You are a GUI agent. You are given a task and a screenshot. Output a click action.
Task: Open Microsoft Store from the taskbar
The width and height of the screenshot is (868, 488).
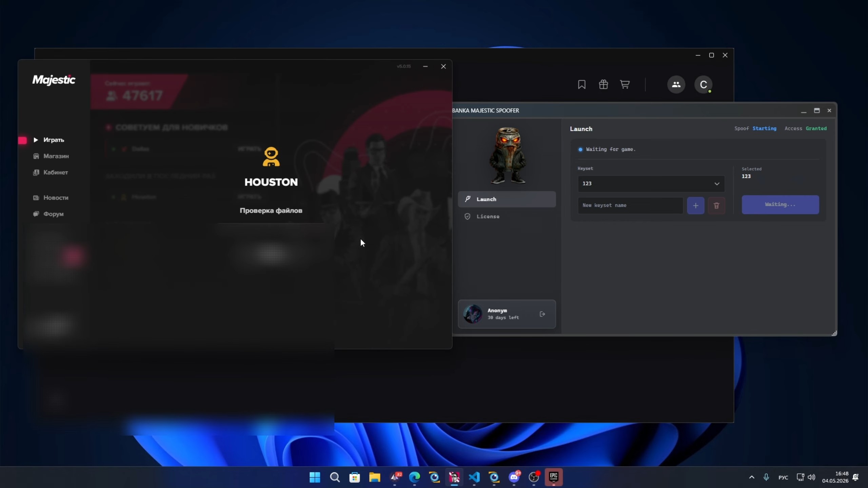click(x=355, y=477)
